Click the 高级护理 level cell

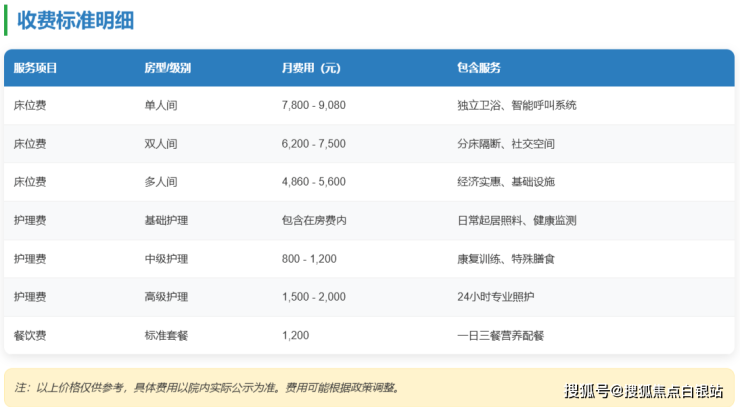coord(167,297)
